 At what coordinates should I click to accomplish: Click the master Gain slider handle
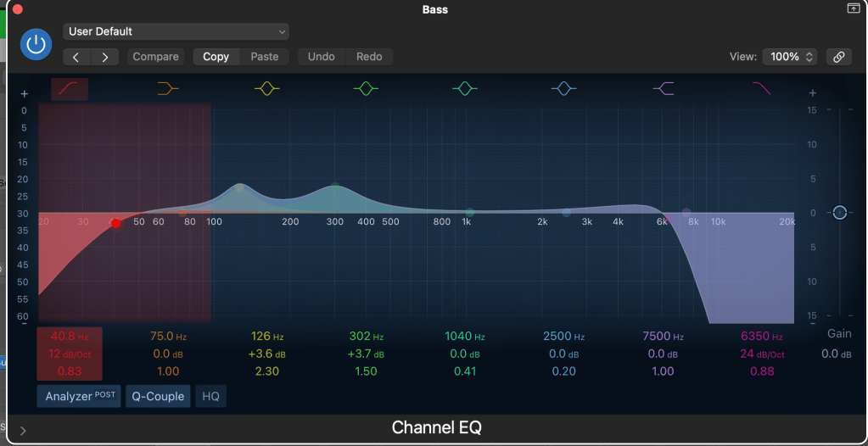click(839, 213)
